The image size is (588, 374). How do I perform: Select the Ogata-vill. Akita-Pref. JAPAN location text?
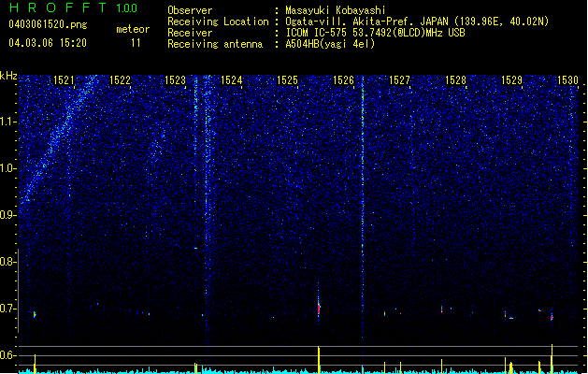(417, 22)
